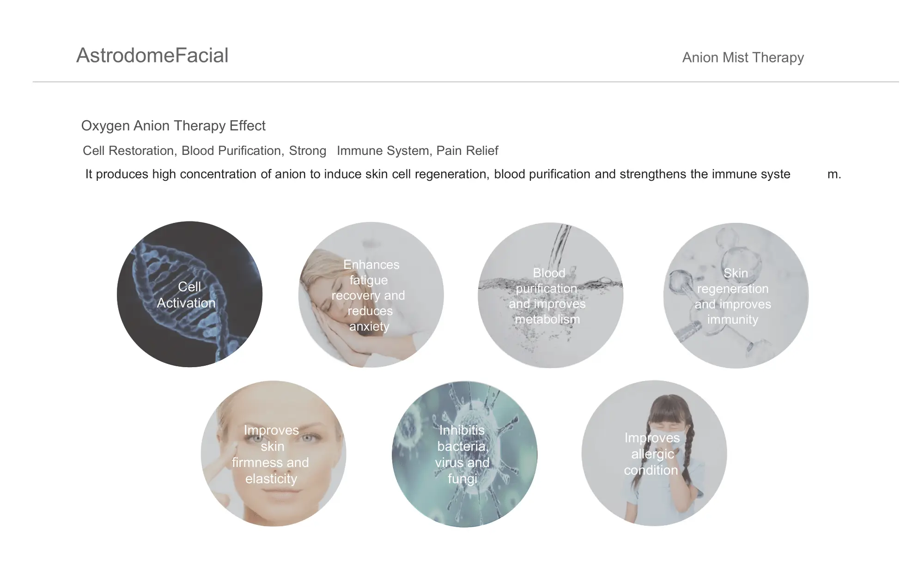Open the Blood purification water circle

tap(551, 295)
